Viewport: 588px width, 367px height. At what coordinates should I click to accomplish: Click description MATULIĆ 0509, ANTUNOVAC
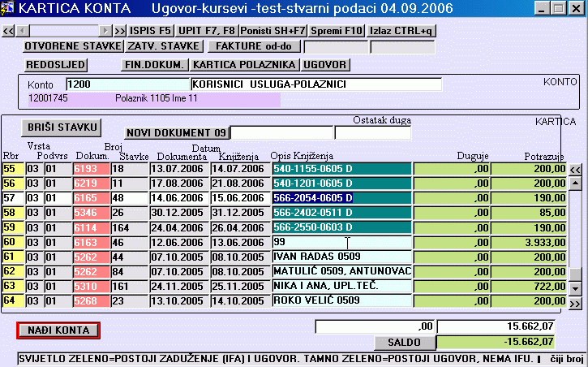tap(341, 271)
